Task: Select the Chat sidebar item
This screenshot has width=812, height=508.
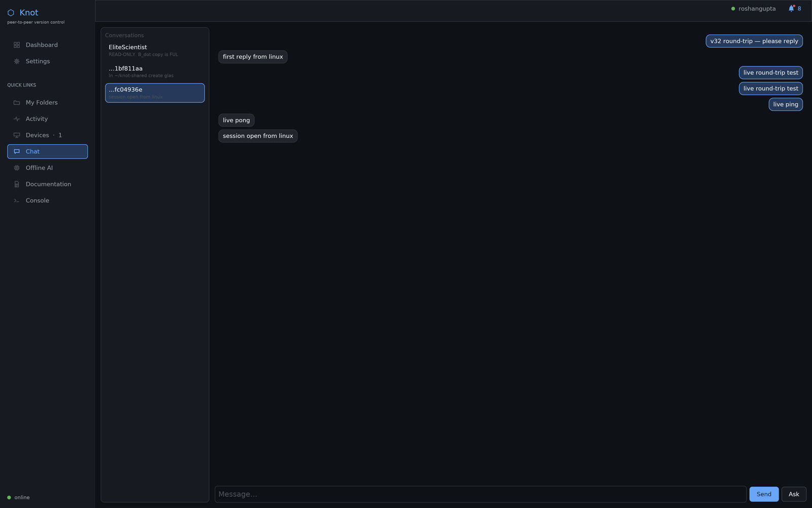Action: 47,151
